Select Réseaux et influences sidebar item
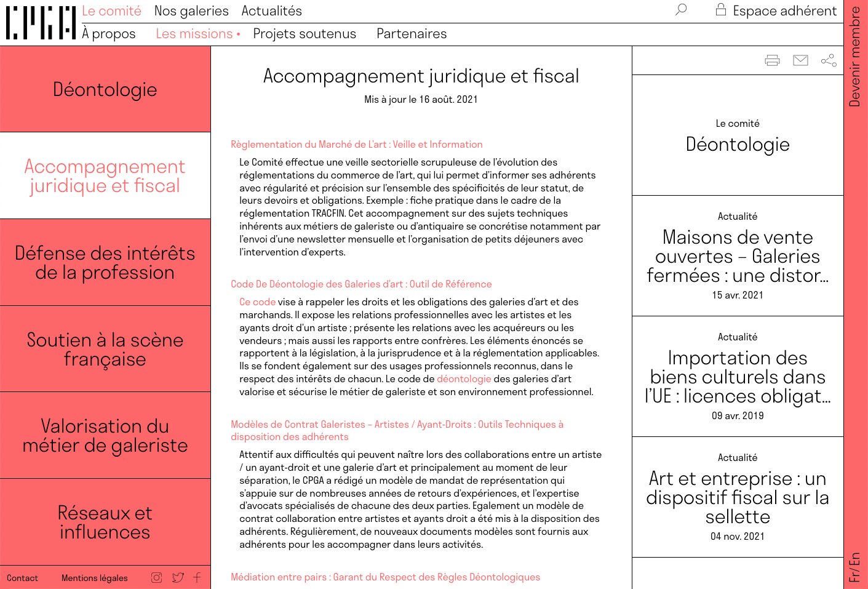The width and height of the screenshot is (868, 589). point(105,522)
